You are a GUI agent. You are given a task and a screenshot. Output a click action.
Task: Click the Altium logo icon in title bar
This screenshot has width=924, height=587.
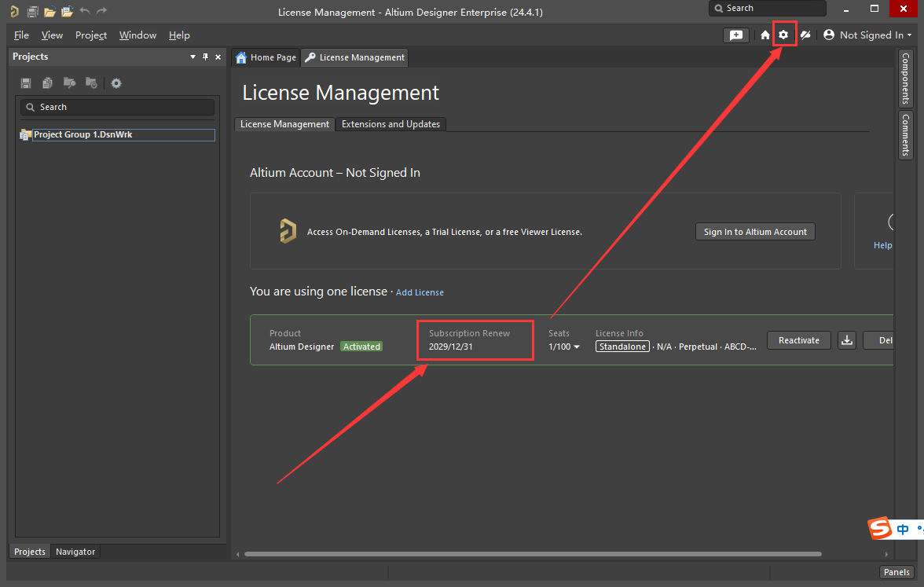[x=14, y=11]
